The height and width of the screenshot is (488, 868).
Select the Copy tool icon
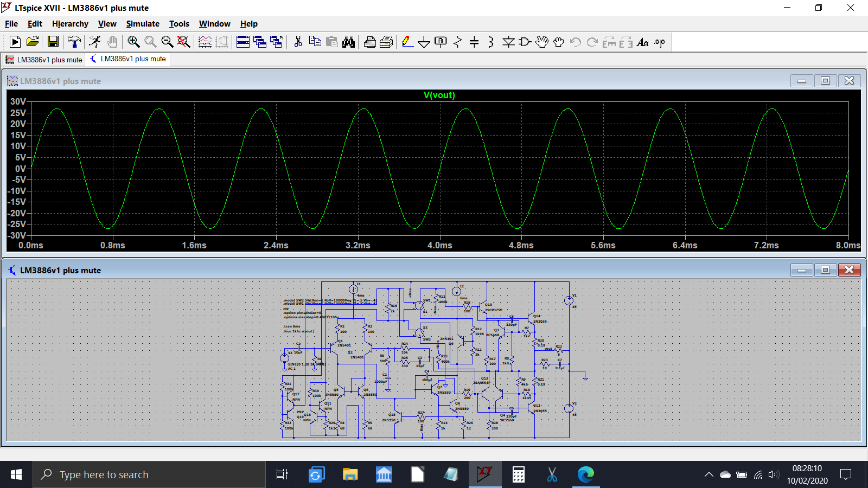(x=315, y=42)
